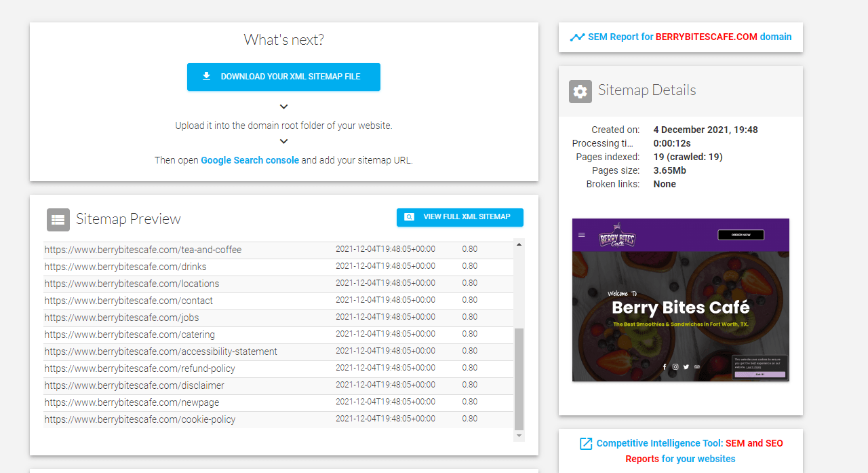Click the download arrow icon on the blue button
This screenshot has width=868, height=473.
pos(207,77)
